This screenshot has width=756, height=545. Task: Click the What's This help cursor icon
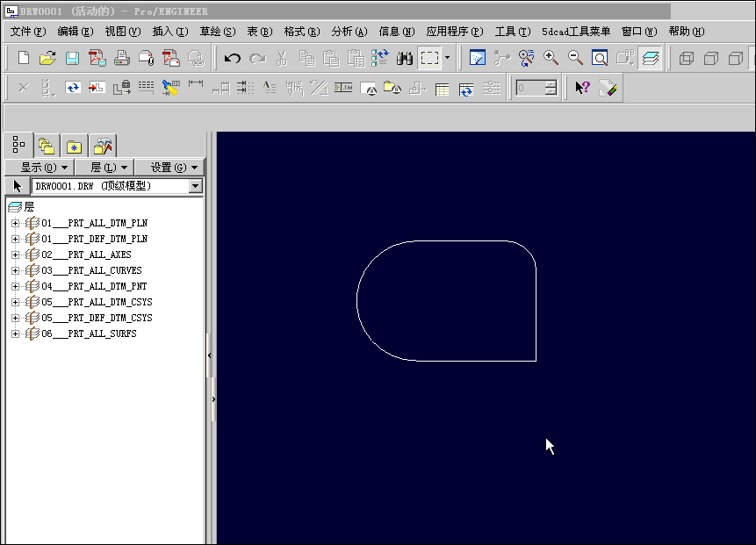tap(582, 88)
